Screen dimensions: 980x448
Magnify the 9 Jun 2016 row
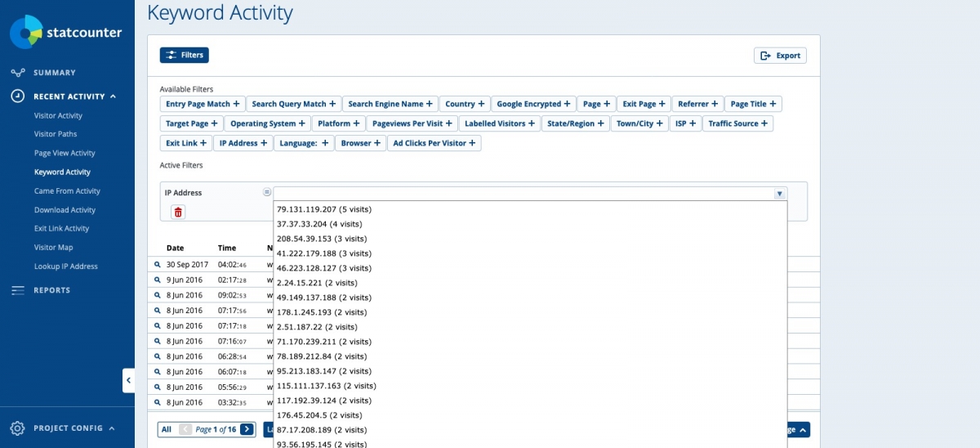click(158, 280)
